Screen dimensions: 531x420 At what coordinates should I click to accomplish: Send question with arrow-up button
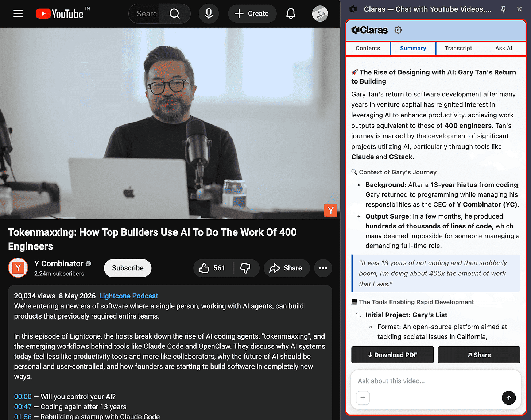(x=509, y=398)
